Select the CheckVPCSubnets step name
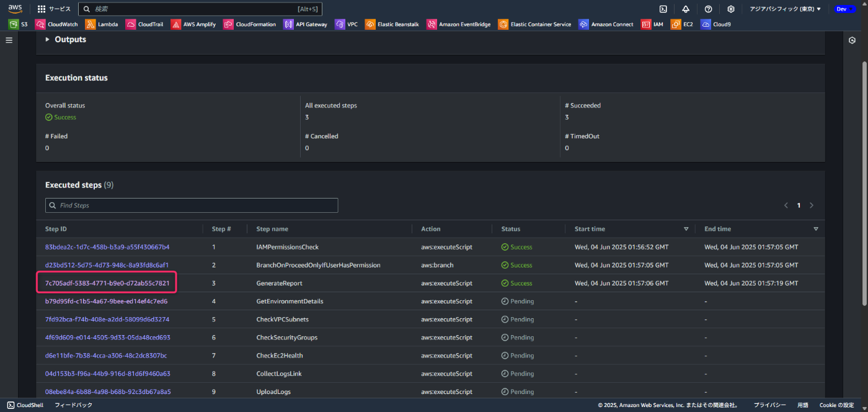This screenshot has height=412, width=868. pyautogui.click(x=282, y=320)
